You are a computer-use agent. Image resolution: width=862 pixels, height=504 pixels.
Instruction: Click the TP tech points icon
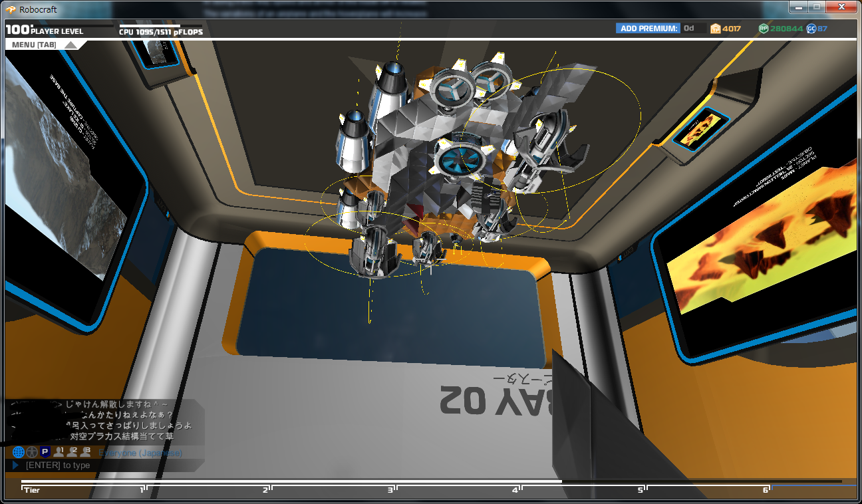coord(715,29)
